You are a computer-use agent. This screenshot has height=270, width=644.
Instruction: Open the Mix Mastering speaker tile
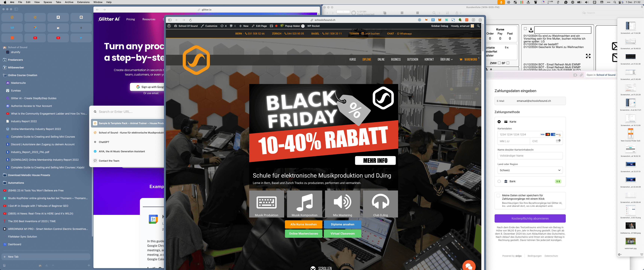tap(343, 204)
